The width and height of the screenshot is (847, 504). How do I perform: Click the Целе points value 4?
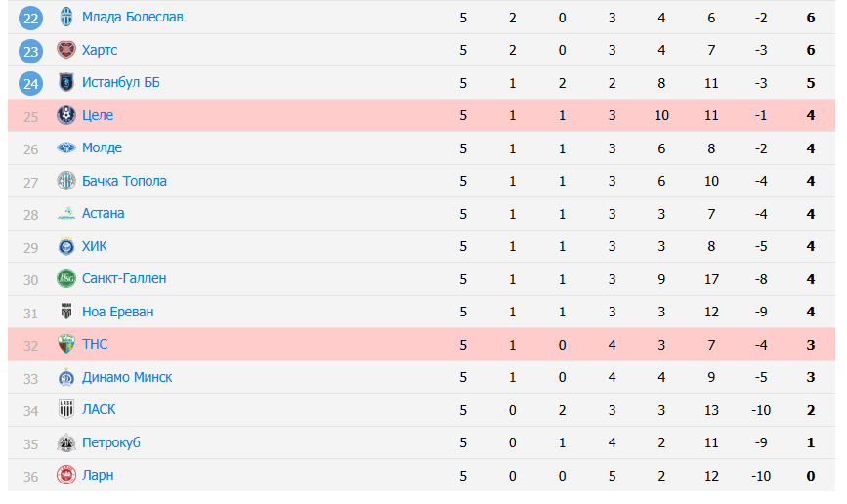click(x=811, y=115)
